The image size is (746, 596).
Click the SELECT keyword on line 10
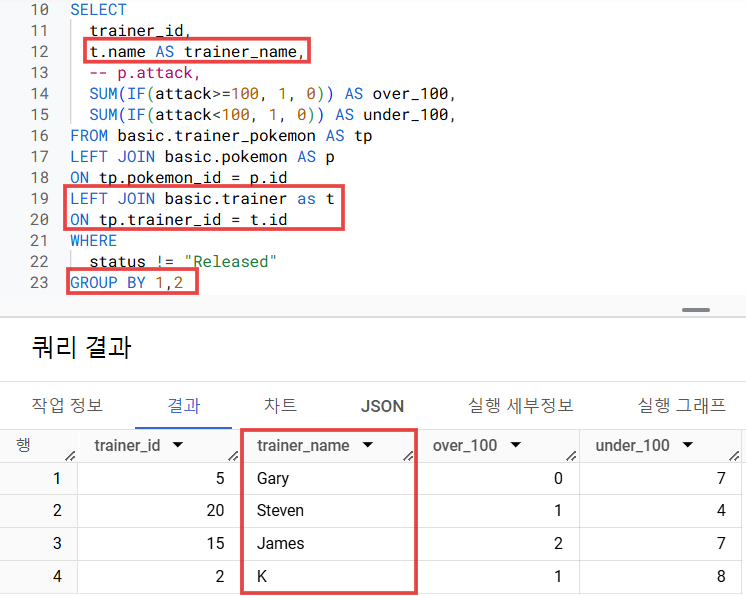[98, 10]
